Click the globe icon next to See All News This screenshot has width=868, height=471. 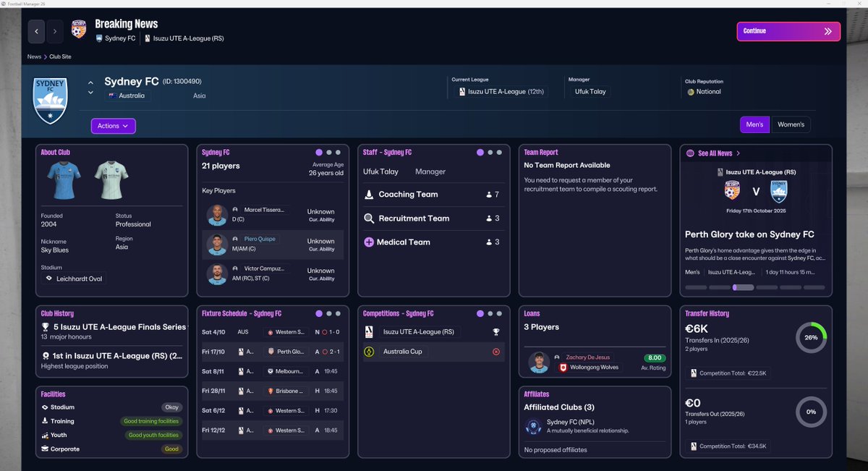pos(691,153)
